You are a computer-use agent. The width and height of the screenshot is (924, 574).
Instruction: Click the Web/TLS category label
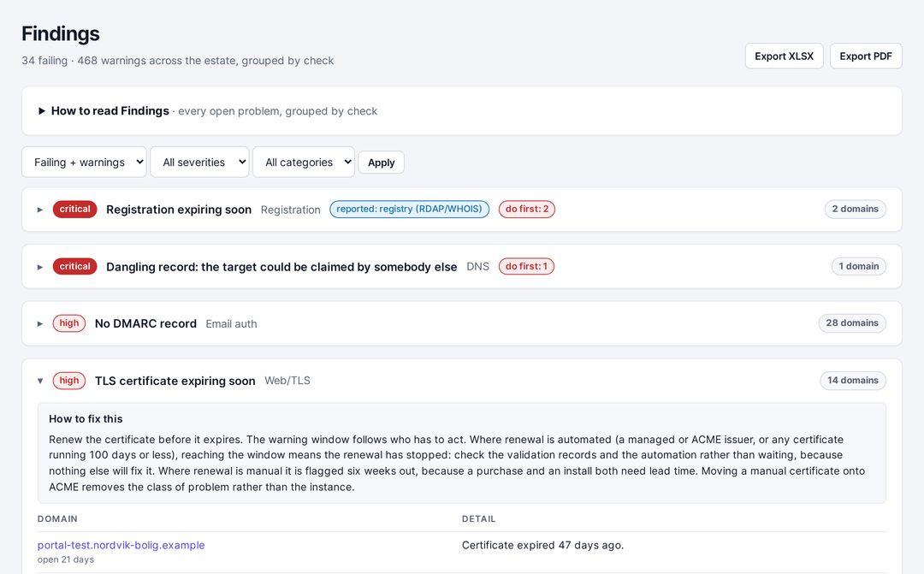pyautogui.click(x=287, y=381)
